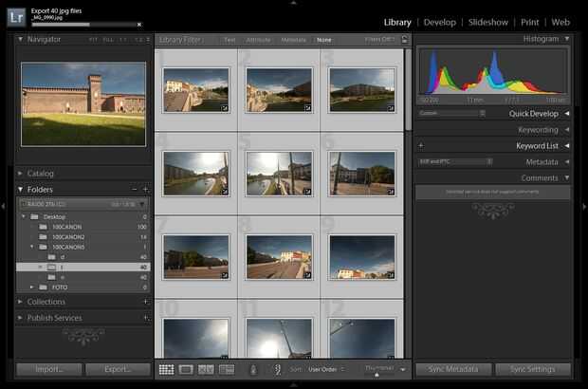Viewport: 588px width, 389px height.
Task: Open the volume info dropdown in Folders
Action: click(142, 204)
